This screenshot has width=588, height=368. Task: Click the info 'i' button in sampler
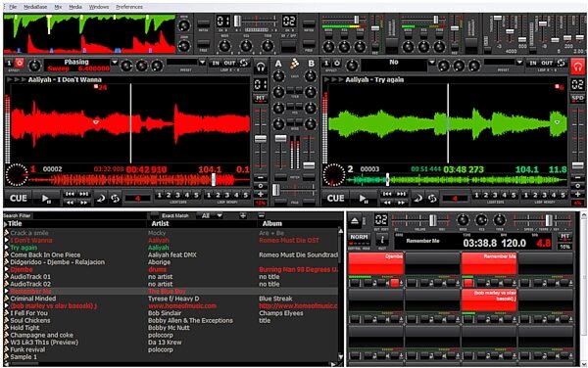point(382,239)
